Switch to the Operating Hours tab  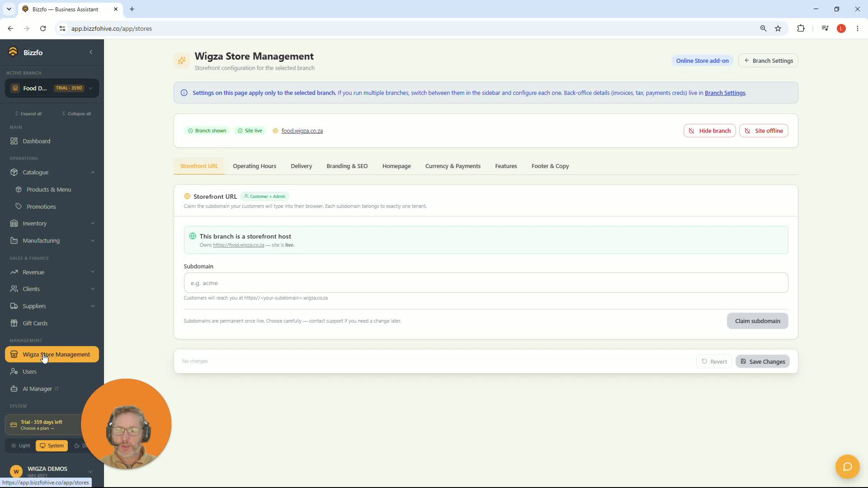click(x=254, y=166)
